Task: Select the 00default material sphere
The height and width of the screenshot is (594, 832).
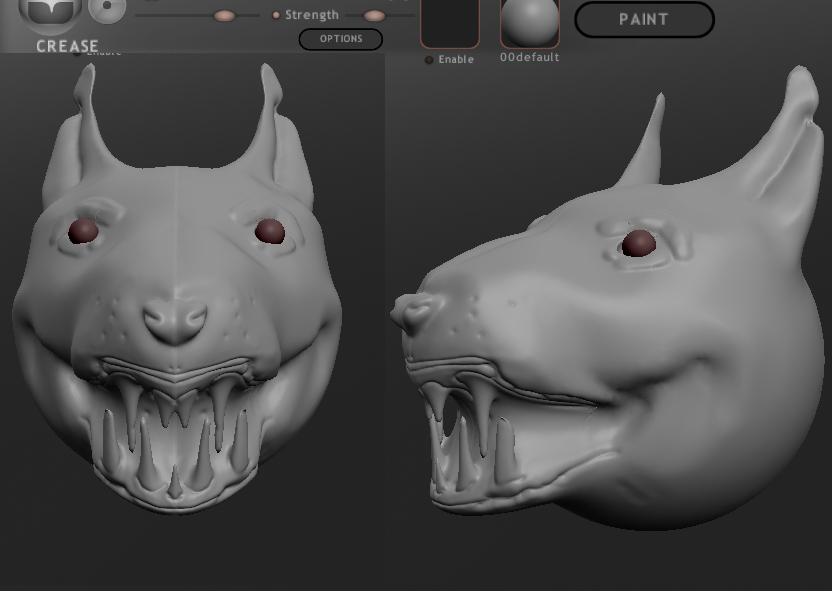Action: tap(529, 22)
